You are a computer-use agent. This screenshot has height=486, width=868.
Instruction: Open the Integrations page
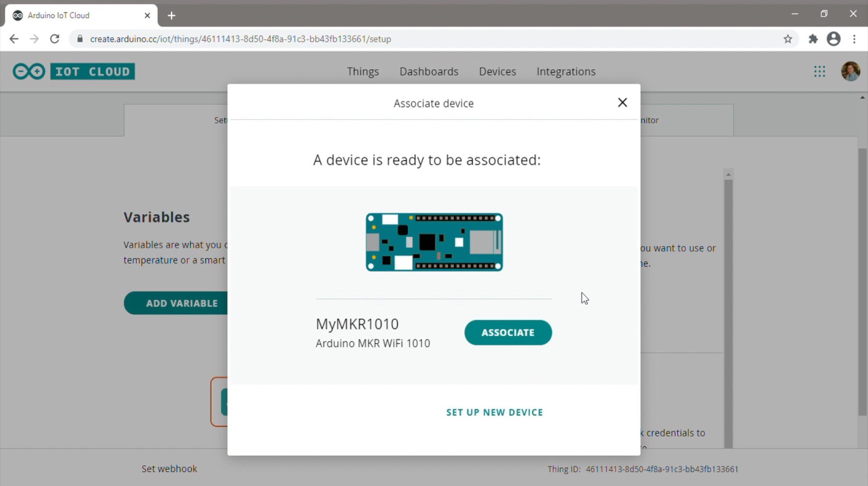[x=566, y=71]
